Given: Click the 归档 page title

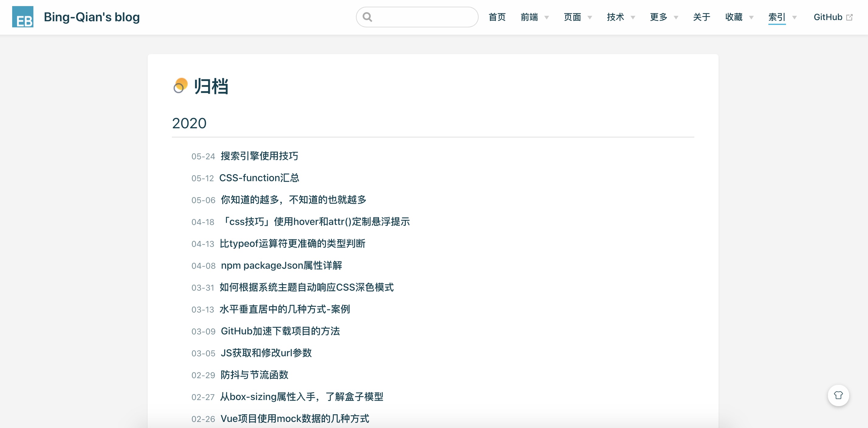Looking at the screenshot, I should (211, 86).
